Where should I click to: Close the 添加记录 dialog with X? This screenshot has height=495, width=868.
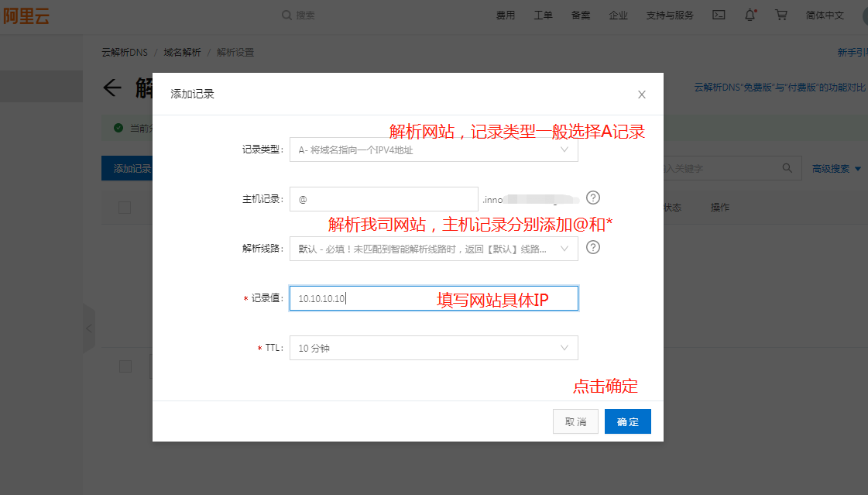pyautogui.click(x=642, y=95)
